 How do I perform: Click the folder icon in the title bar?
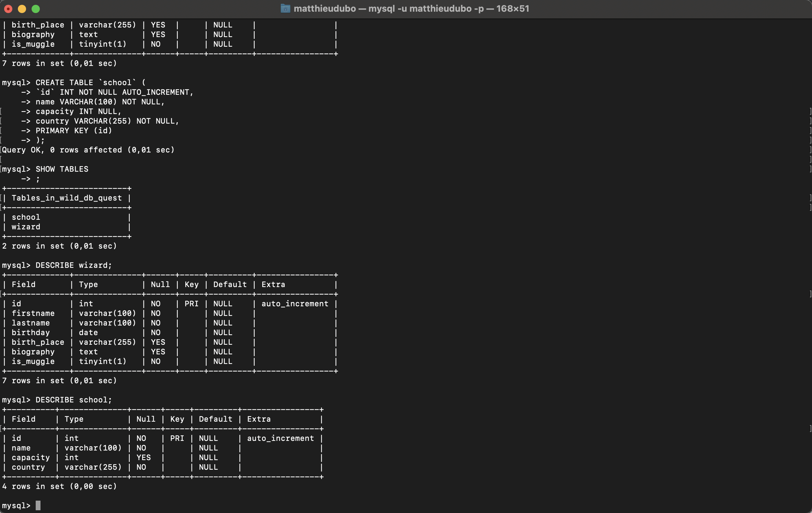(285, 9)
